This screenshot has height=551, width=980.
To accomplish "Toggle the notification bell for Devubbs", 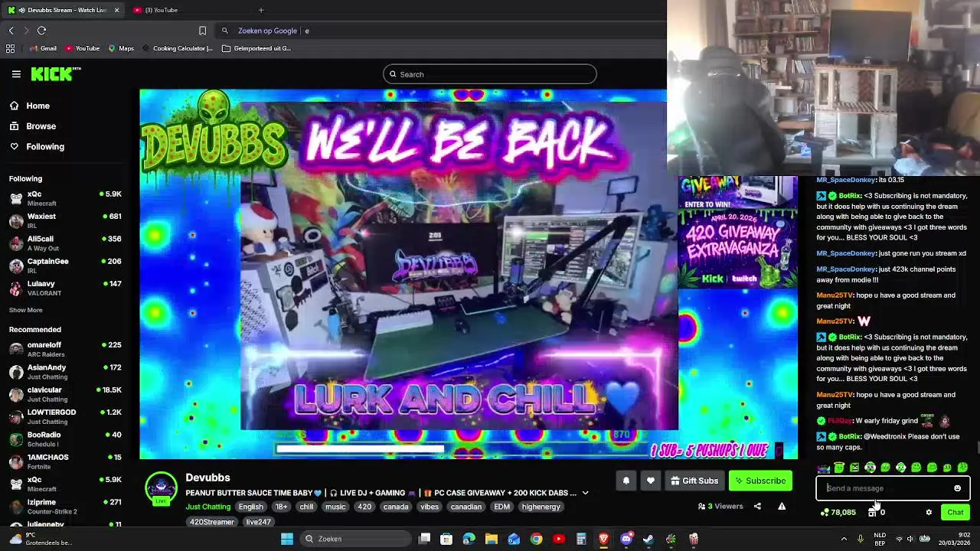I will click(626, 481).
